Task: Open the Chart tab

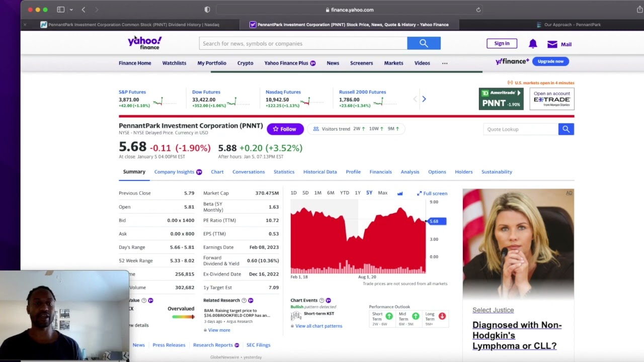Action: (x=217, y=172)
